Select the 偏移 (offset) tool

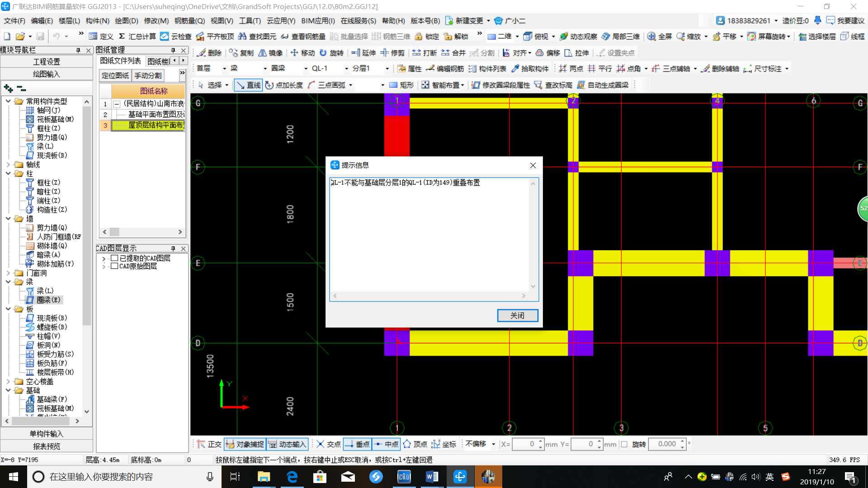point(548,53)
